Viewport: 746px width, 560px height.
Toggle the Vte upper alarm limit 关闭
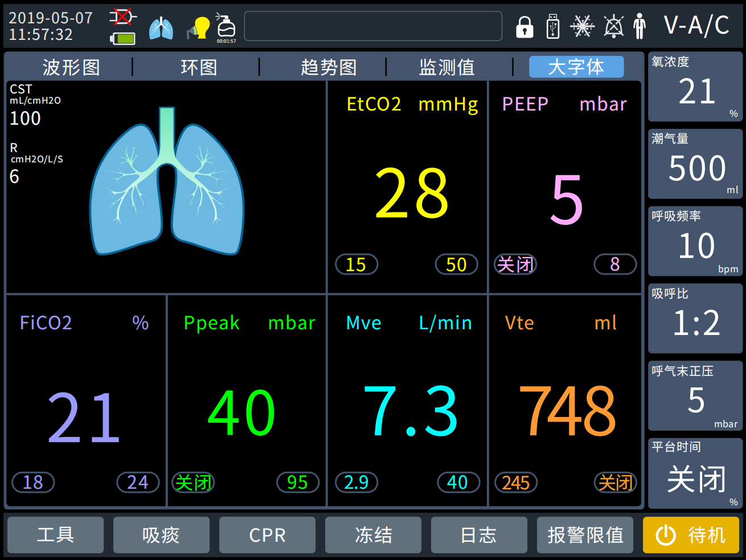point(615,483)
